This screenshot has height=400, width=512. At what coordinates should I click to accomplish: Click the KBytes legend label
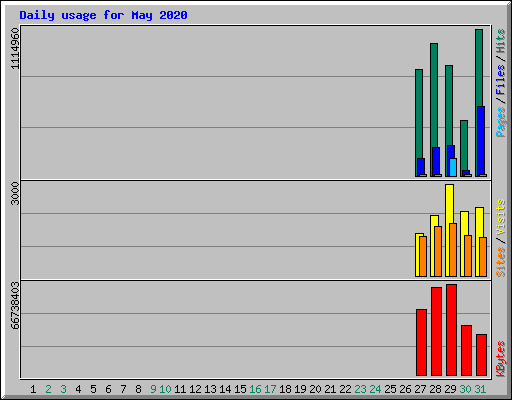(x=500, y=359)
